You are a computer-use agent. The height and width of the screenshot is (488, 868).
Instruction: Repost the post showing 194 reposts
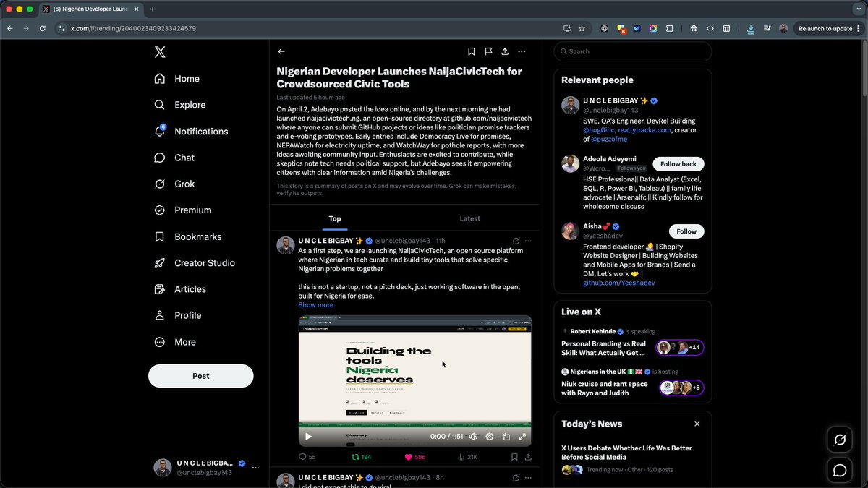coord(362,457)
